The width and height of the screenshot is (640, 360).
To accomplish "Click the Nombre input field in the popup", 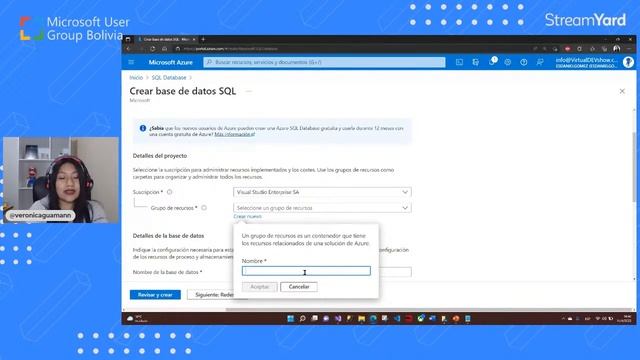I will 306,271.
